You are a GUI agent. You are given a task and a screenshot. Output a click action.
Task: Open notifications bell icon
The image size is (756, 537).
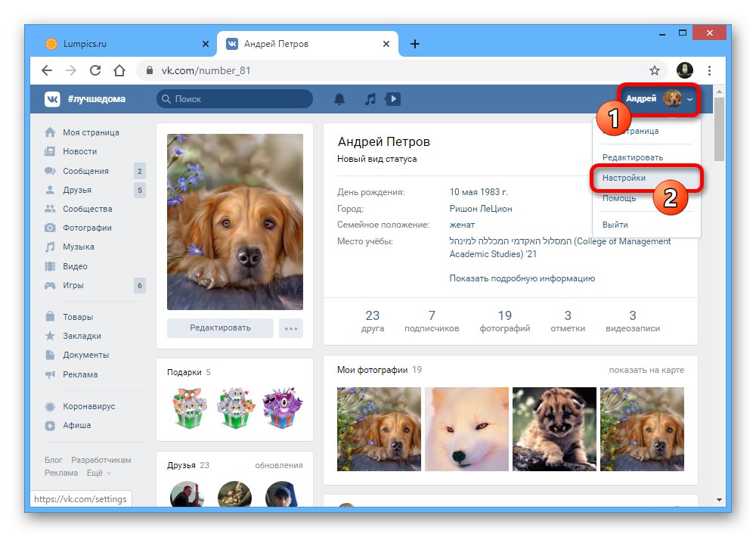339,99
